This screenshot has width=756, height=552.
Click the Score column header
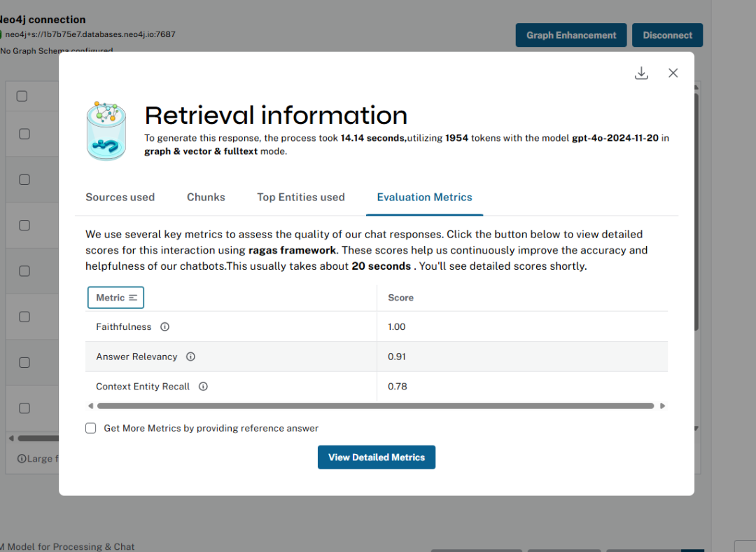click(400, 298)
